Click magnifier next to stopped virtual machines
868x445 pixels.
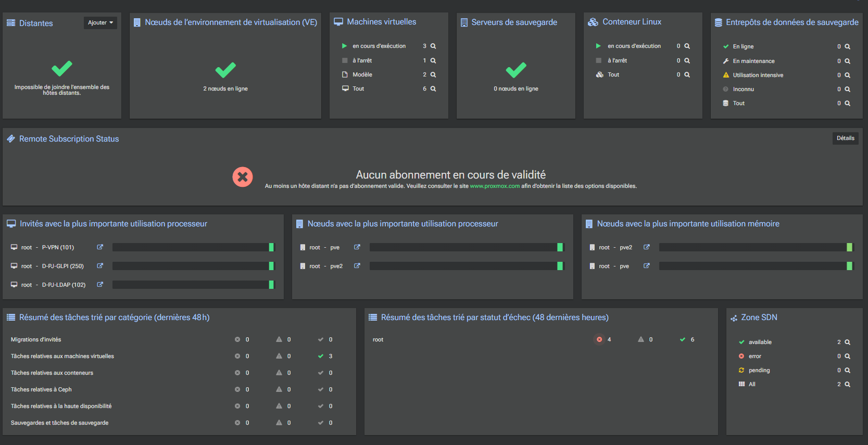[x=433, y=61]
